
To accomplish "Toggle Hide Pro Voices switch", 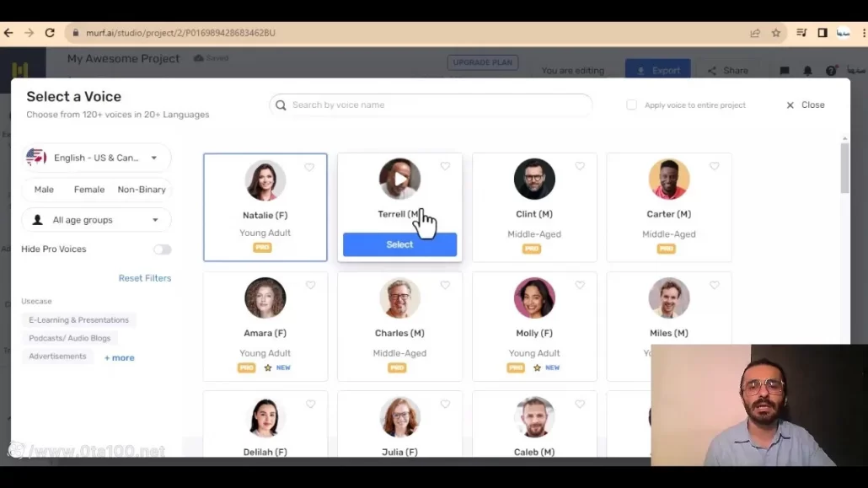I will coord(162,249).
